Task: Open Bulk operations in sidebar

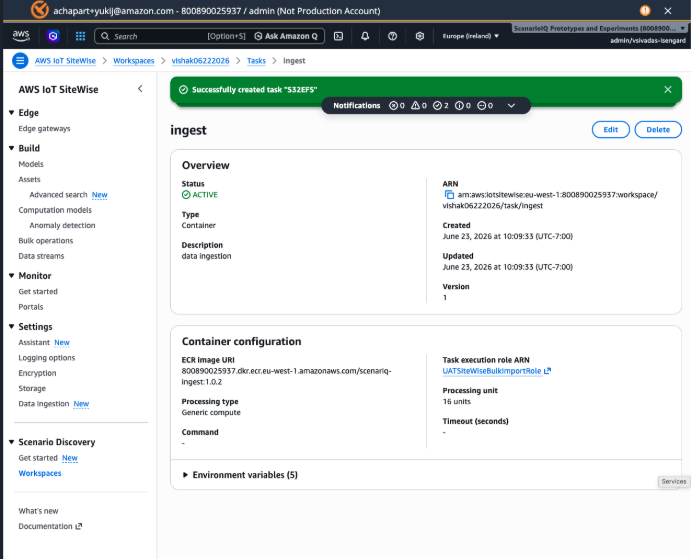Action: point(45,241)
